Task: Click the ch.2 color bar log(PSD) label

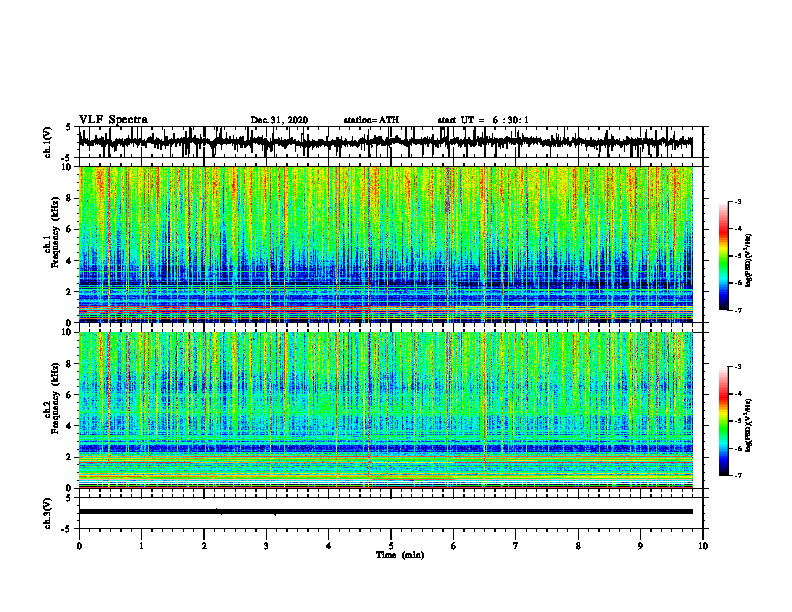Action: click(749, 425)
